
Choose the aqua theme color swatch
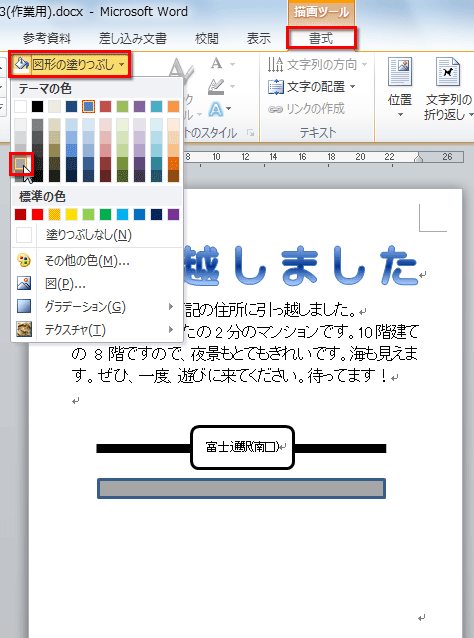click(156, 107)
